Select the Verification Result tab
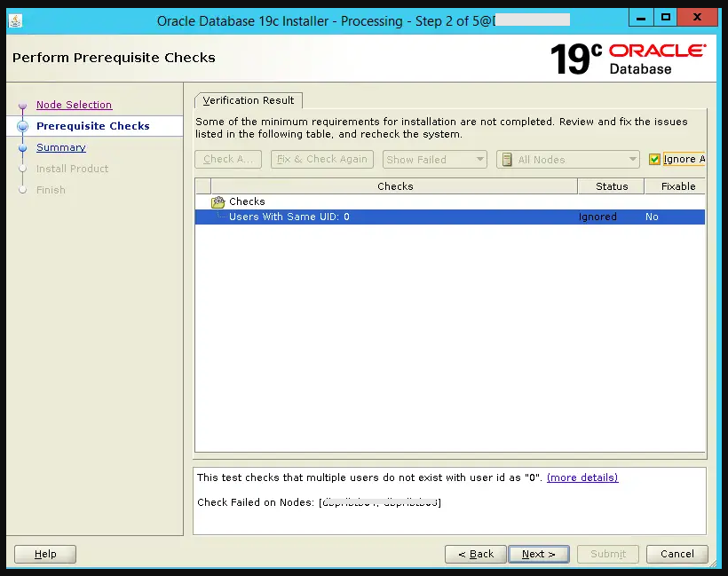 (x=249, y=100)
